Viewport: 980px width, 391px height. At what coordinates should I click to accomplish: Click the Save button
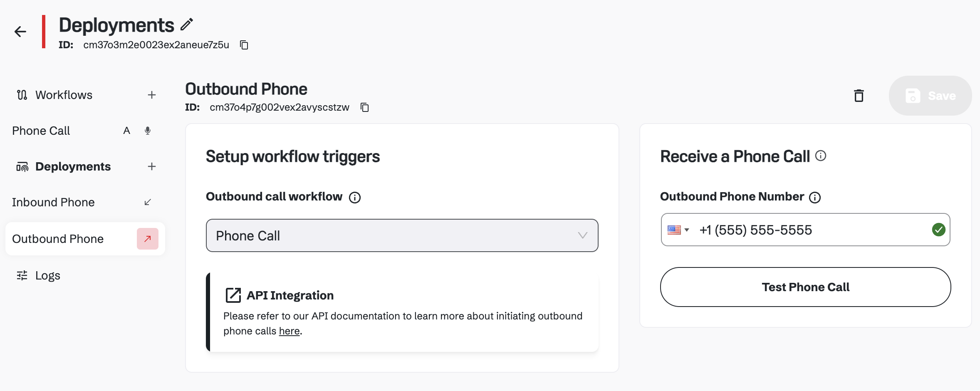(930, 96)
